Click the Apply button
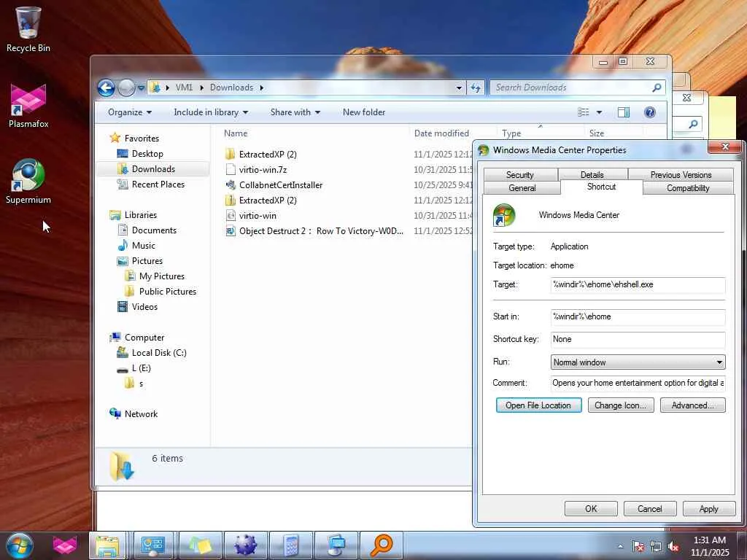Screen dimensions: 747x560 (708, 508)
